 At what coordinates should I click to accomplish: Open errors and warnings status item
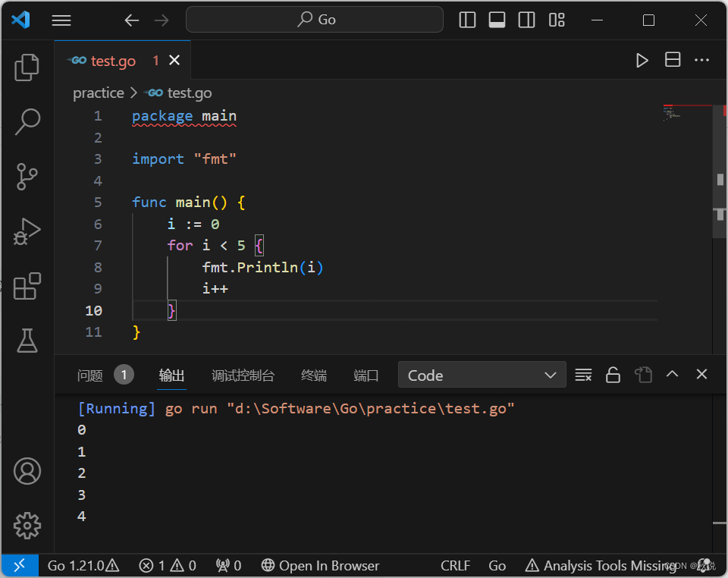pyautogui.click(x=167, y=565)
